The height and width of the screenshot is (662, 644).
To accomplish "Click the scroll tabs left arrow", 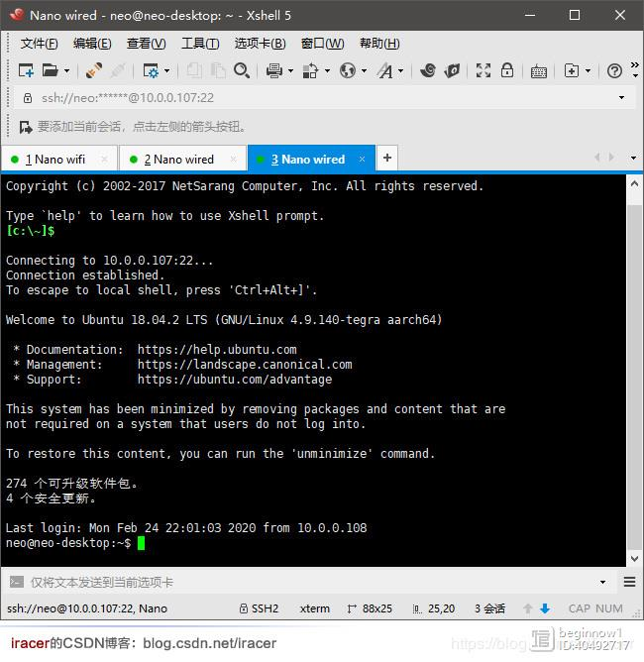I will click(x=597, y=158).
